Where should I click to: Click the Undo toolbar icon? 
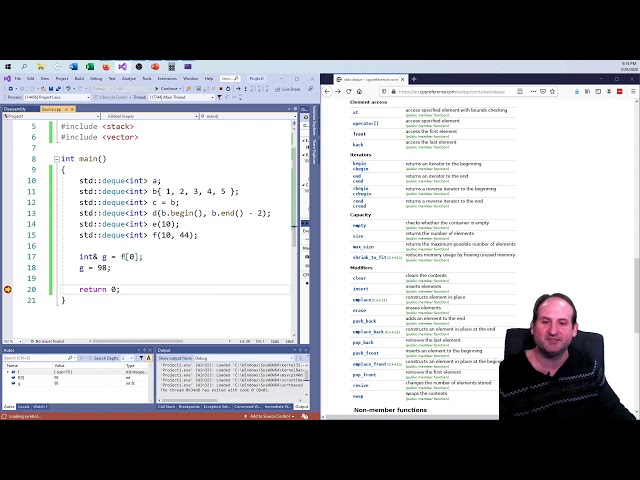click(68, 89)
